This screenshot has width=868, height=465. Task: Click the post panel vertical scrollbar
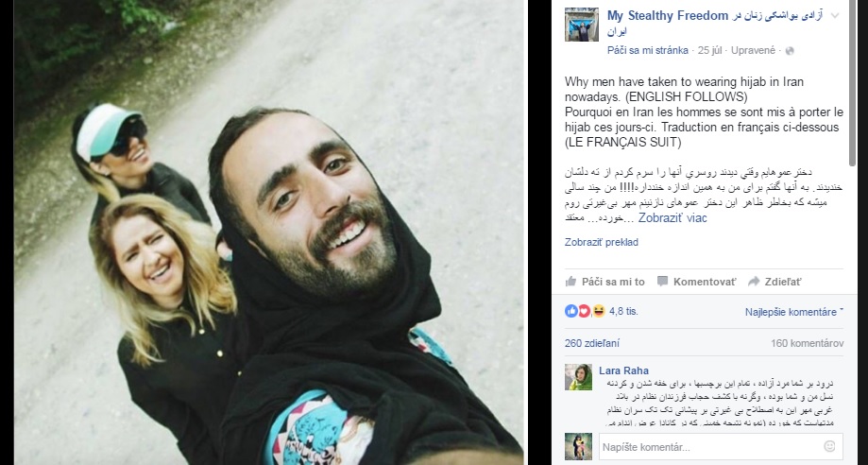[x=853, y=83]
